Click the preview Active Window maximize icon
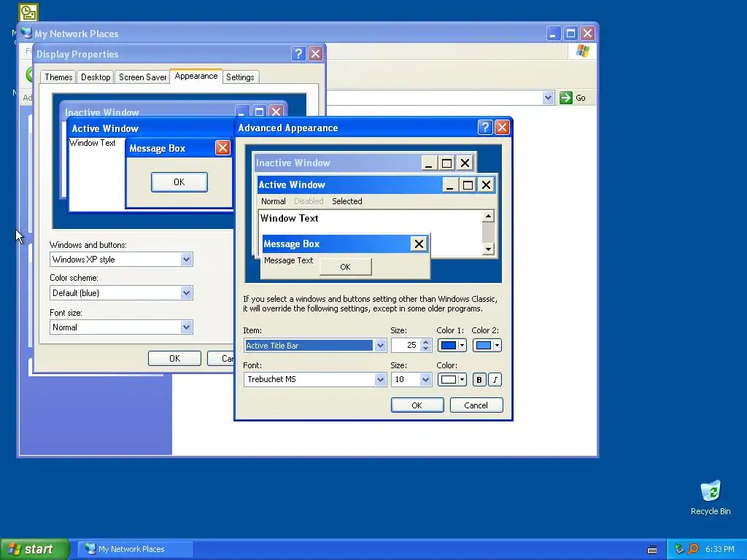Viewport: 747px width, 560px height. [x=468, y=184]
